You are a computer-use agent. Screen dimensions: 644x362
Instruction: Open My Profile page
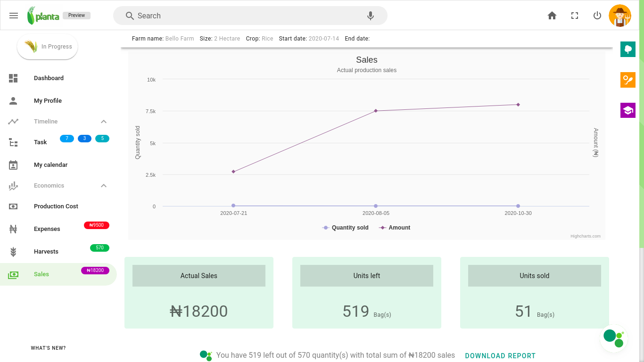coord(48,101)
